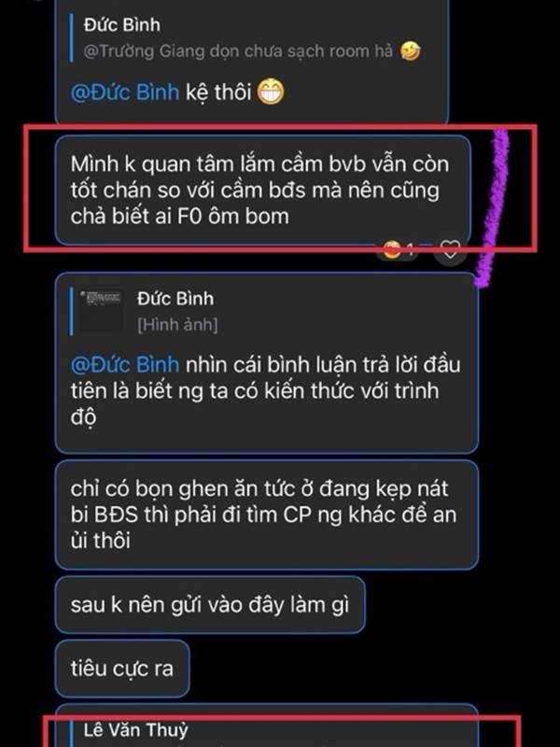Select the message 'Mình k quan tâm lắm'
Image resolution: width=560 pixels, height=747 pixels.
pyautogui.click(x=263, y=190)
